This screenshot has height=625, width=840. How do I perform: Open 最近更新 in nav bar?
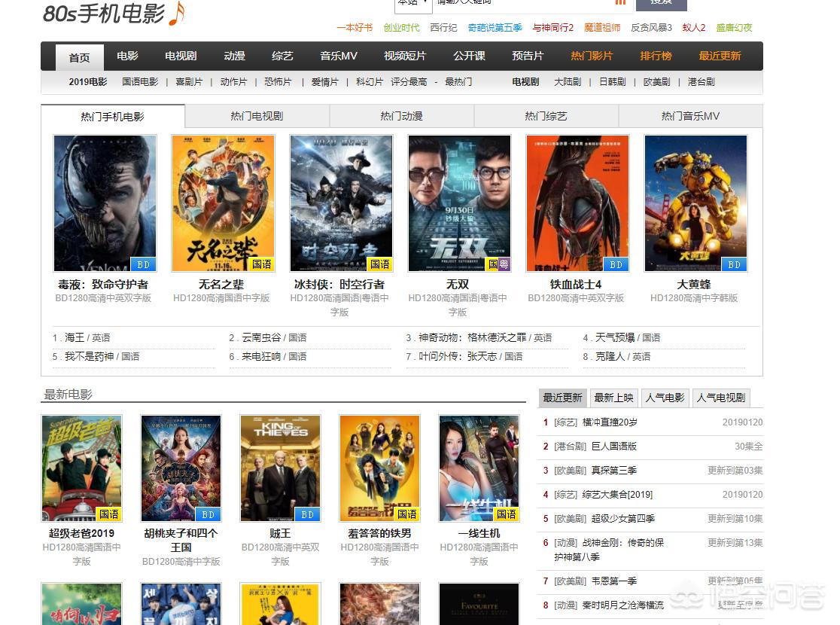pyautogui.click(x=720, y=56)
